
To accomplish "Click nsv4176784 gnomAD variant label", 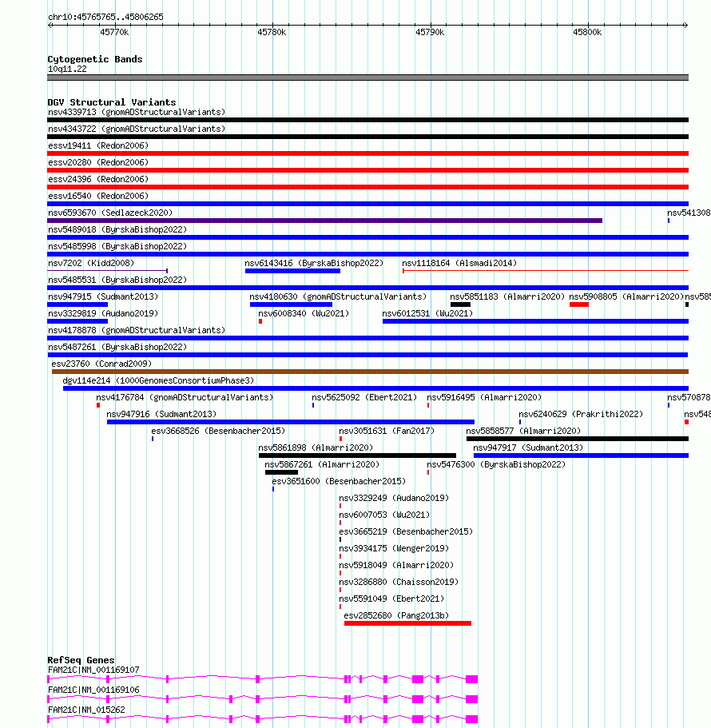I will (185, 397).
